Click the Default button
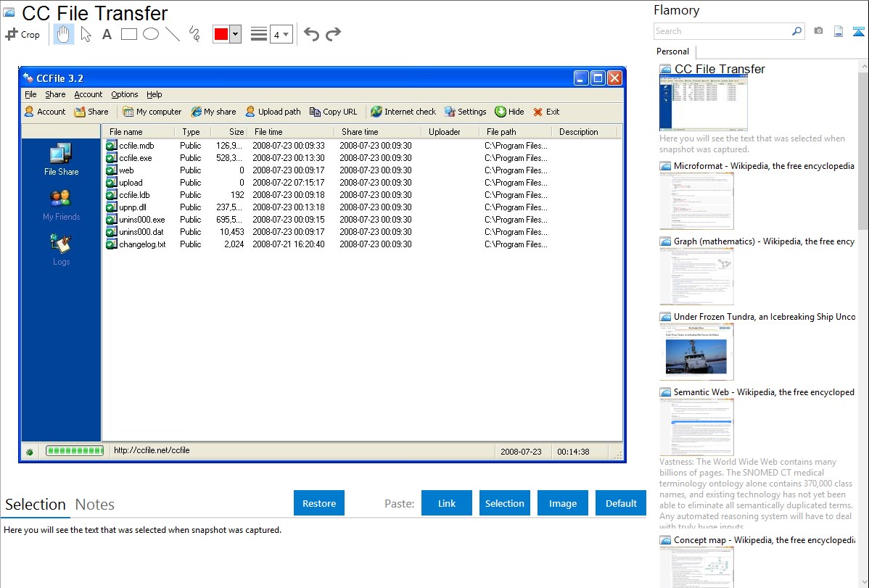The width and height of the screenshot is (869, 588). pyautogui.click(x=621, y=503)
